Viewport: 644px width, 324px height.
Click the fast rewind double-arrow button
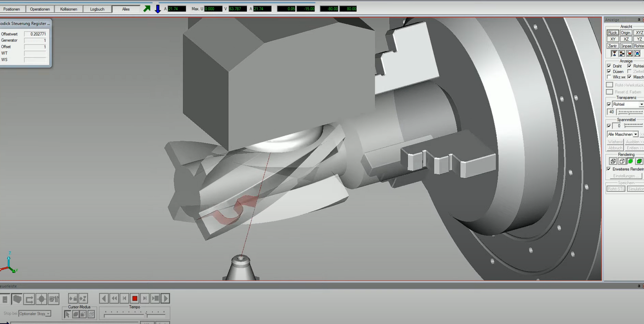click(114, 298)
